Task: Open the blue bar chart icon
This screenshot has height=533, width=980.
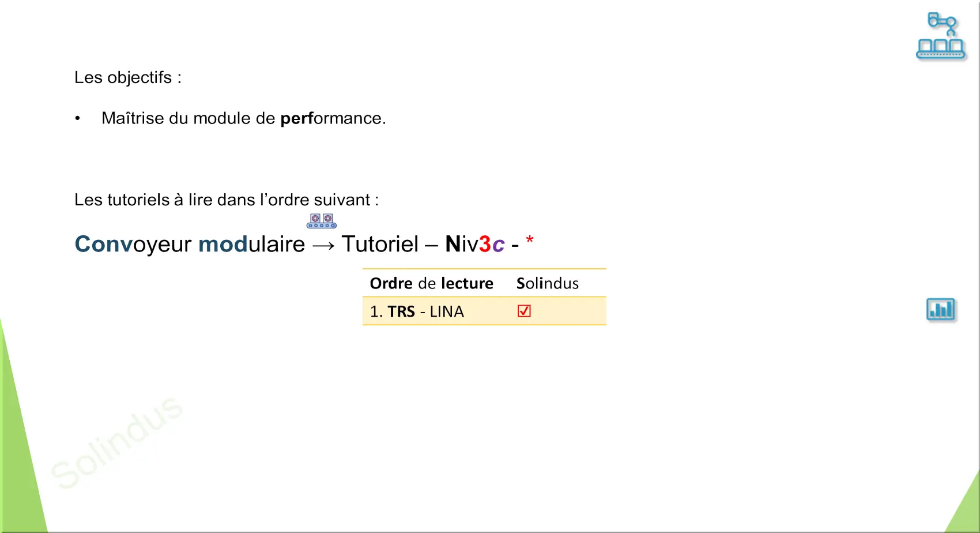Action: click(941, 310)
